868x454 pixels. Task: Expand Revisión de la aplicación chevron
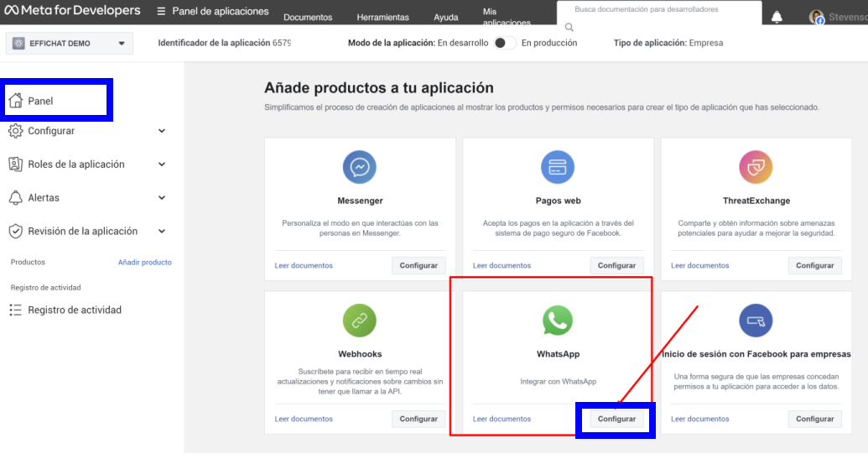162,232
